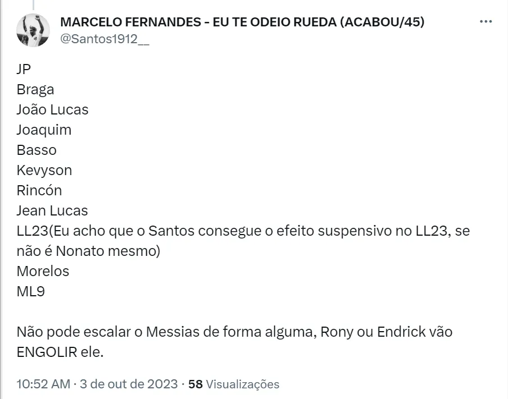Viewport: 532px width, 399px height.
Task: Click the Morelos line in the lineup
Action: (43, 271)
